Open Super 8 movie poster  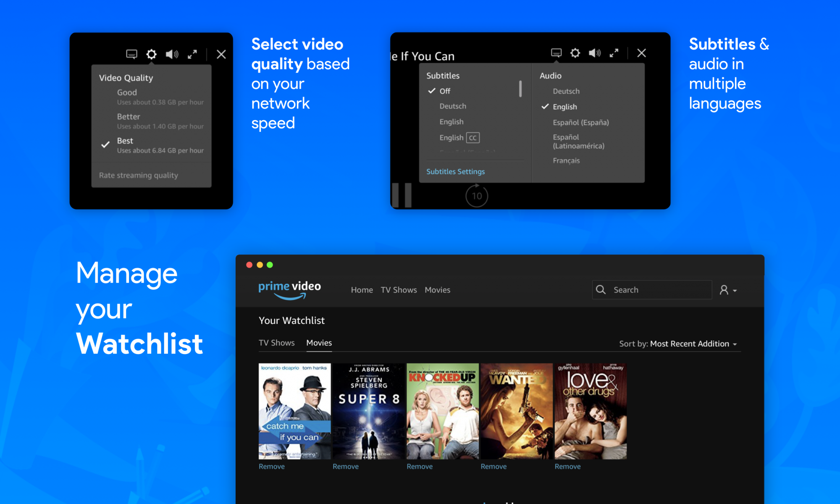point(369,411)
